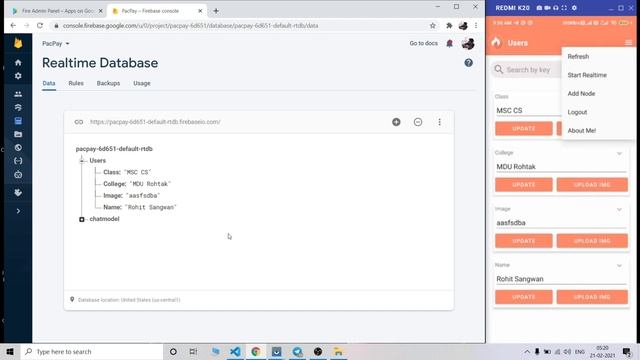This screenshot has height=360, width=640.
Task: Select Image value "aasfsdba"
Action: [x=143, y=196]
